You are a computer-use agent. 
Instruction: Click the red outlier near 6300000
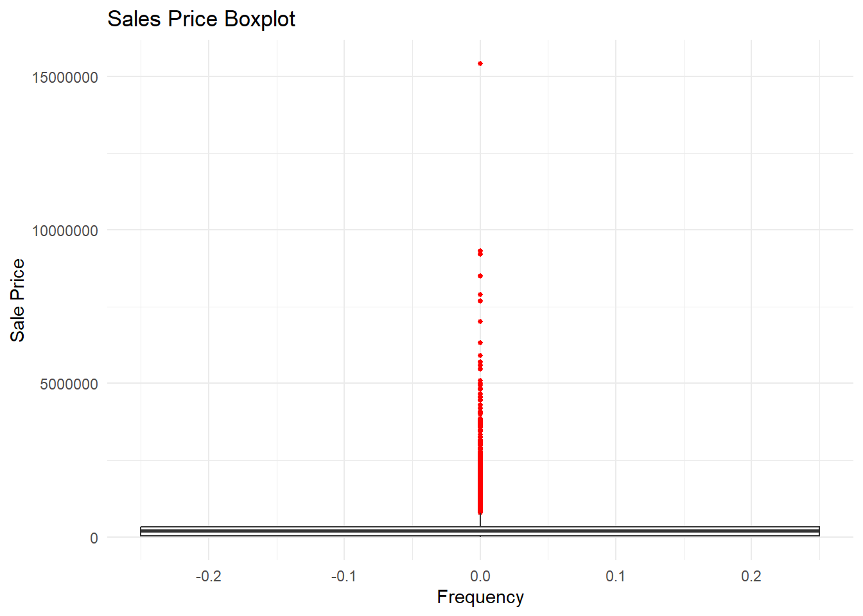coord(480,343)
